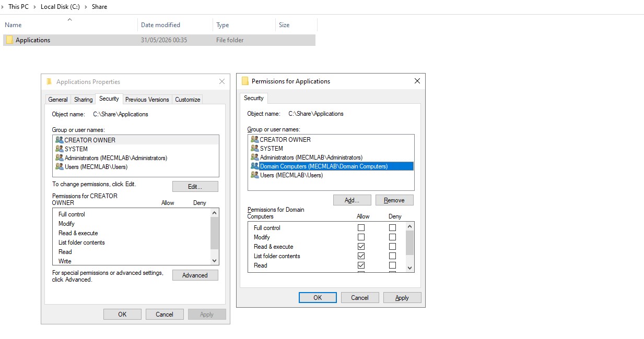
Task: Click 'Share' in the address breadcrumb
Action: pos(99,7)
